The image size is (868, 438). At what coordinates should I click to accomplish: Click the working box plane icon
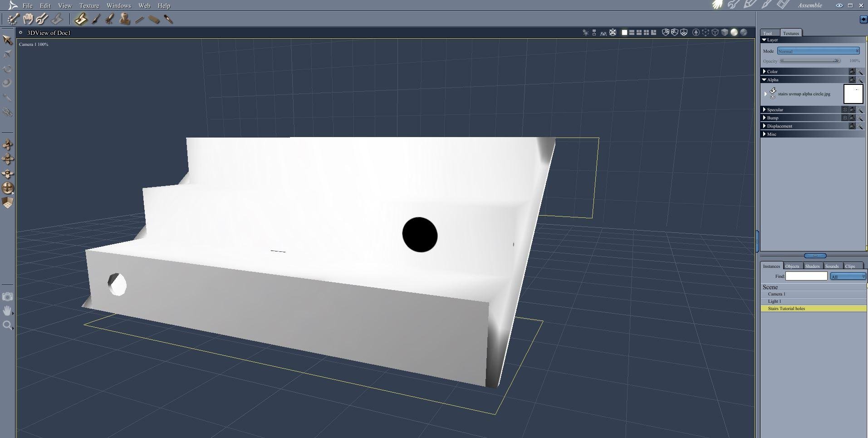(8, 203)
